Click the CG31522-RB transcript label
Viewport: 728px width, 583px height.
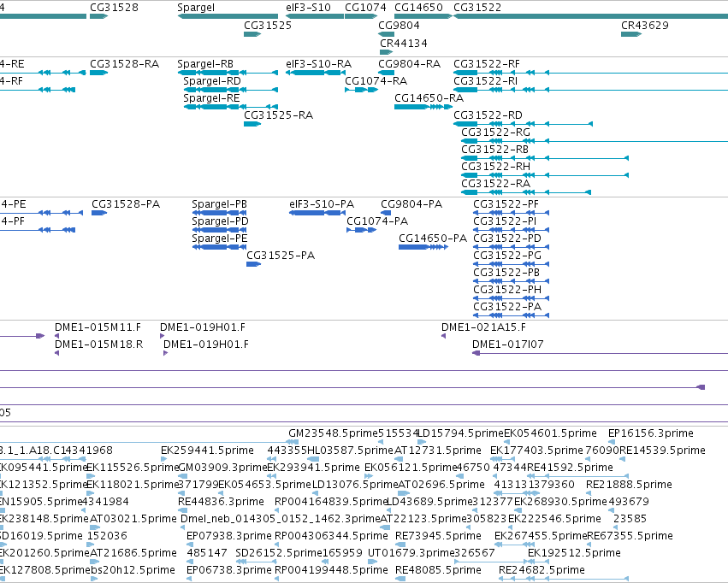click(495, 150)
